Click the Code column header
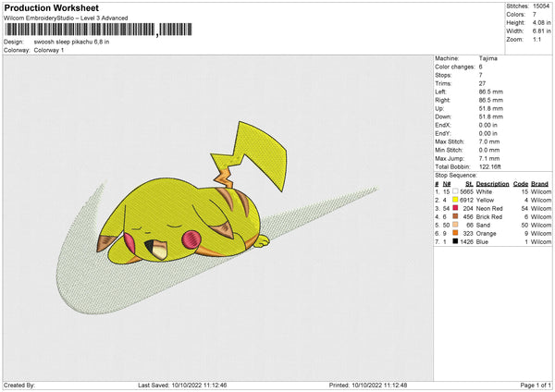555x392 pixels. (521, 184)
